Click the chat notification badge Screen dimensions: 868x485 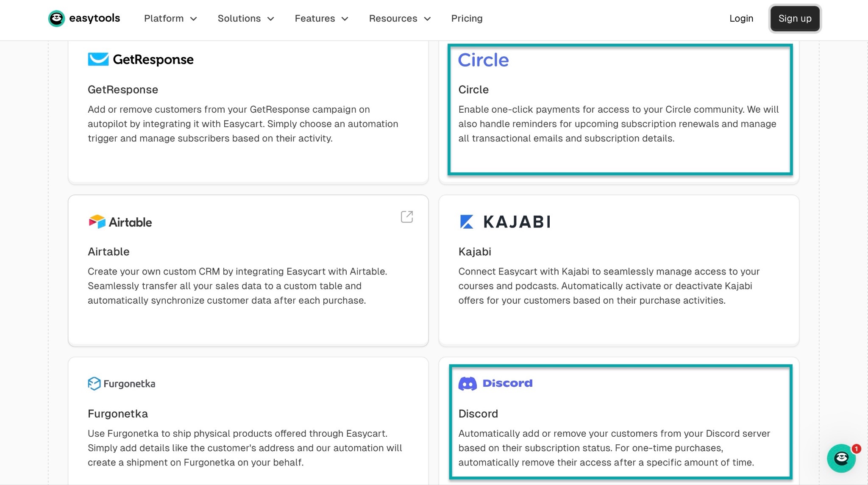pyautogui.click(x=856, y=449)
